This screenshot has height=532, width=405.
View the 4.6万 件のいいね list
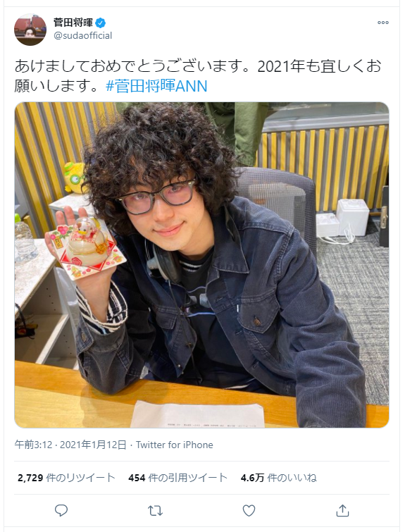[x=279, y=478]
